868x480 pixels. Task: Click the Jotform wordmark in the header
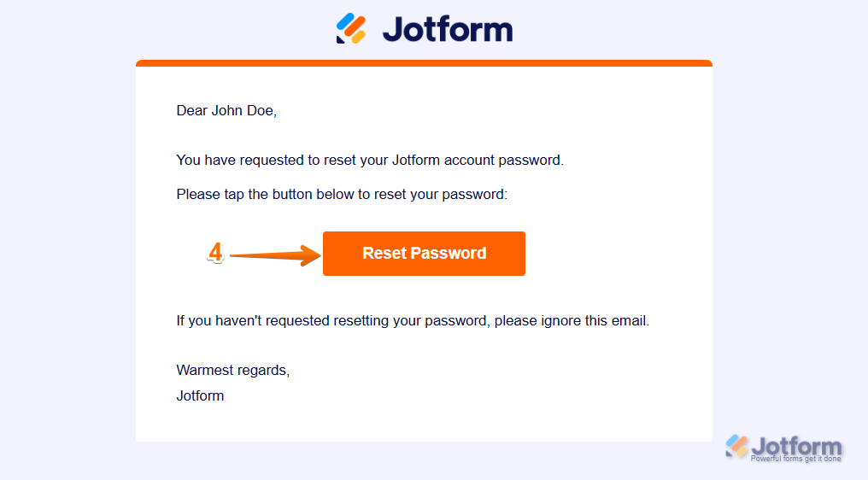(x=447, y=29)
